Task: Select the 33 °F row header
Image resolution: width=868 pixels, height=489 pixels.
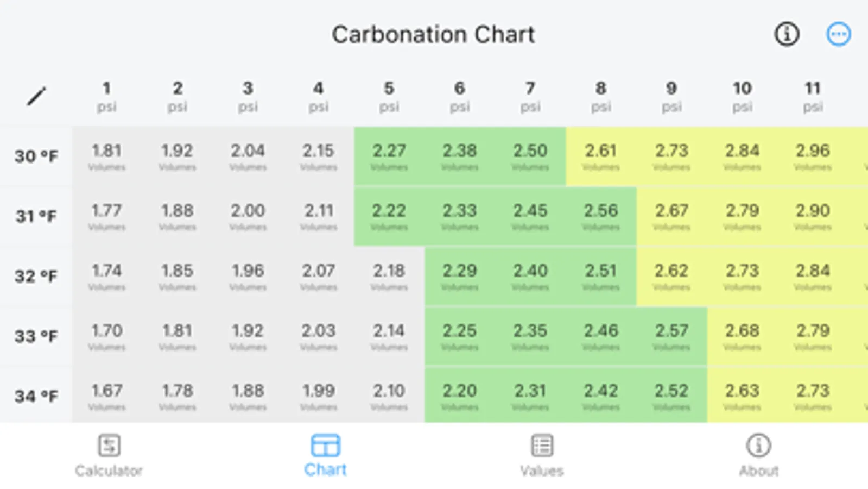Action: [36, 336]
